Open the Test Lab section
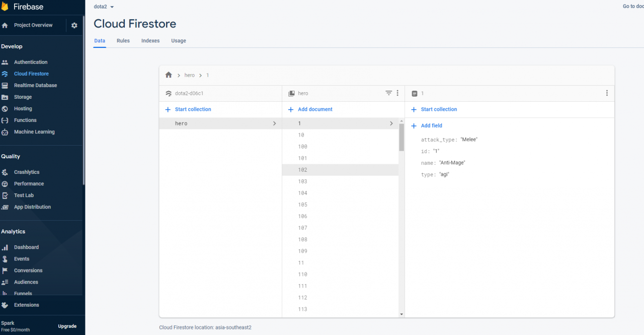 click(23, 195)
